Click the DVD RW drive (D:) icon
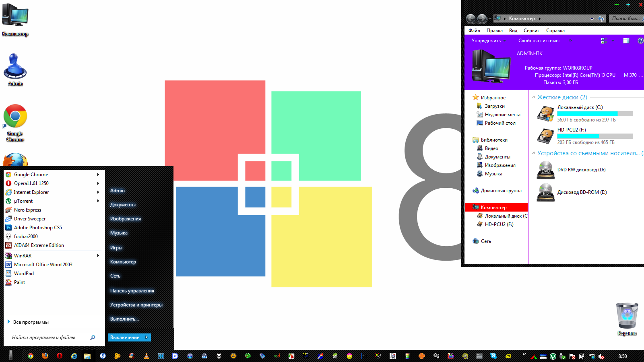Image resolution: width=644 pixels, height=362 pixels. (x=545, y=170)
